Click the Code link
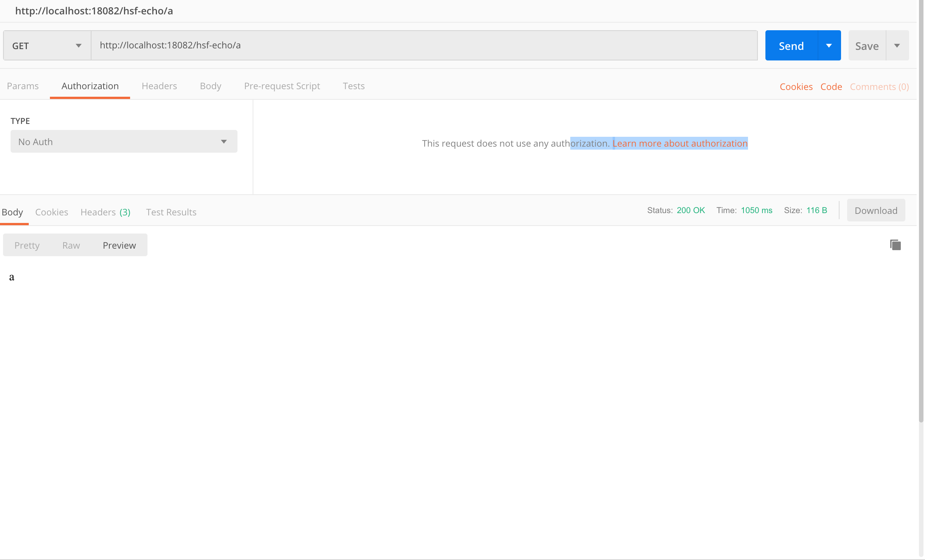The width and height of the screenshot is (925, 560). (x=831, y=87)
